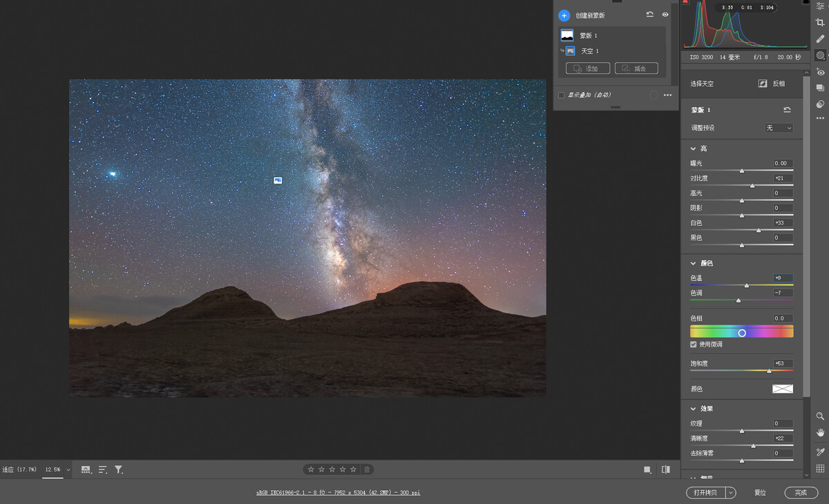This screenshot has height=504, width=829.
Task: Rate the photo with the first star
Action: (311, 469)
